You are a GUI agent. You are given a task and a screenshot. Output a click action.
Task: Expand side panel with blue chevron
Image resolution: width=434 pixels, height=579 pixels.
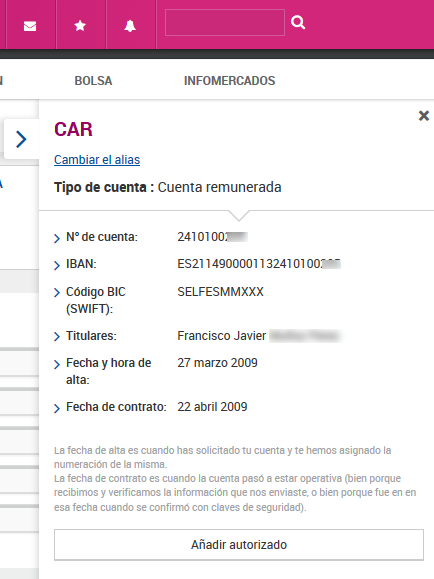point(21,139)
